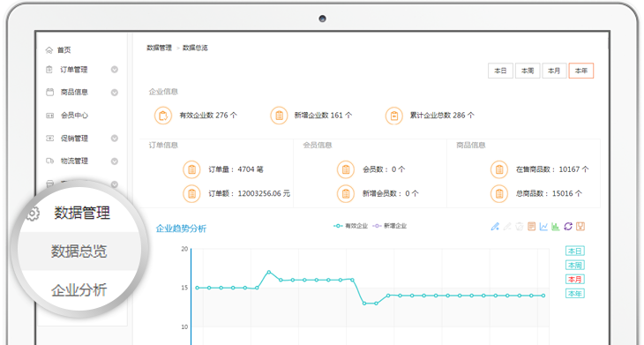This screenshot has width=644, height=345.
Task: Click the 在售商品数 10167 个 value
Action: tap(573, 169)
